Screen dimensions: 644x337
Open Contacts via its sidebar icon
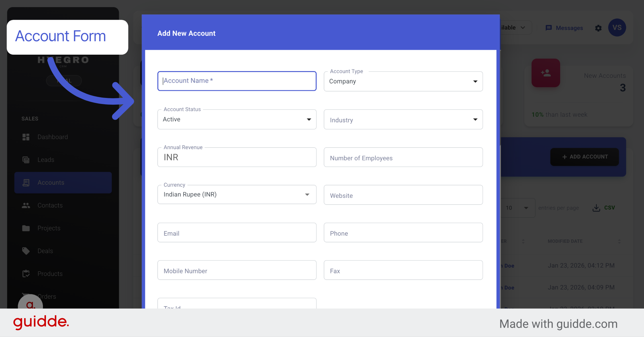tap(26, 205)
